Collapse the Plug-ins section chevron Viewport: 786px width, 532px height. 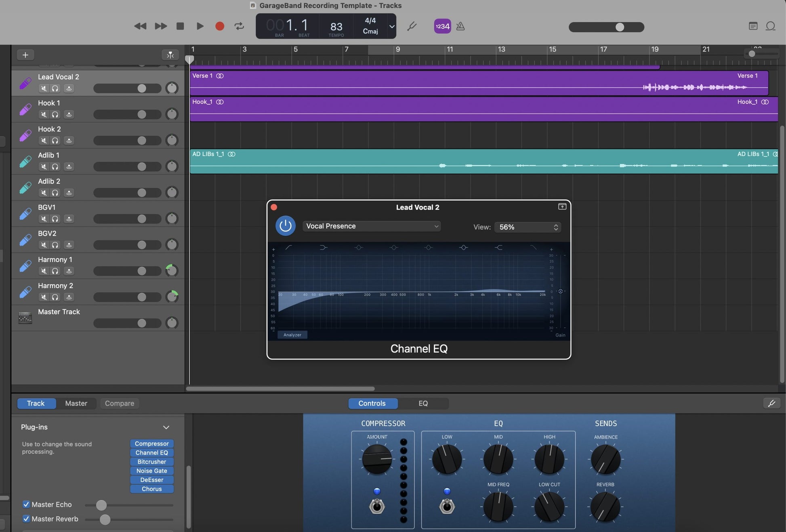tap(166, 427)
